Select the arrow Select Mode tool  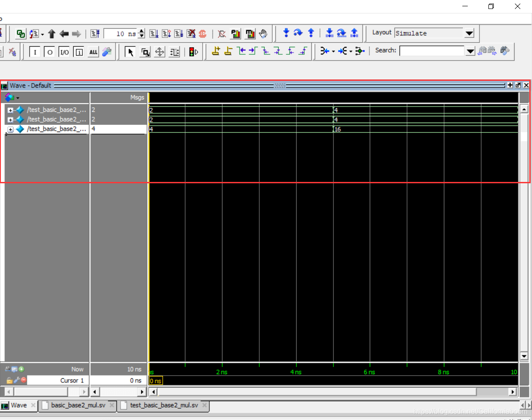(x=130, y=52)
